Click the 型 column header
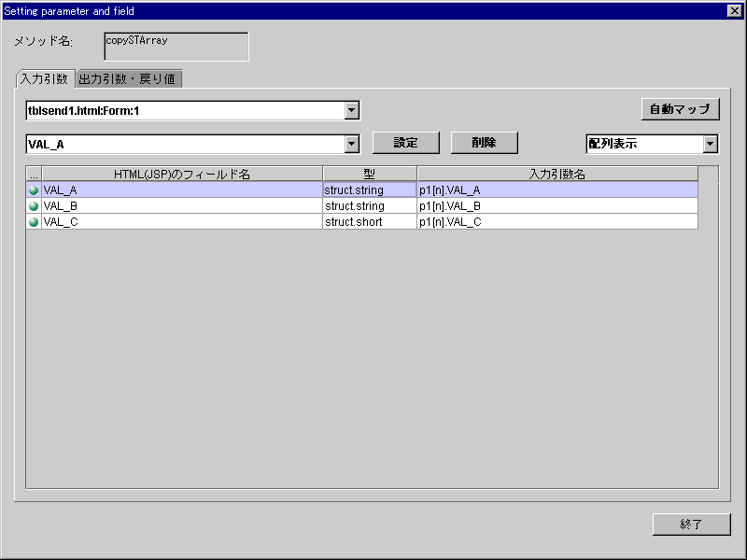The height and width of the screenshot is (560, 747). 369,175
